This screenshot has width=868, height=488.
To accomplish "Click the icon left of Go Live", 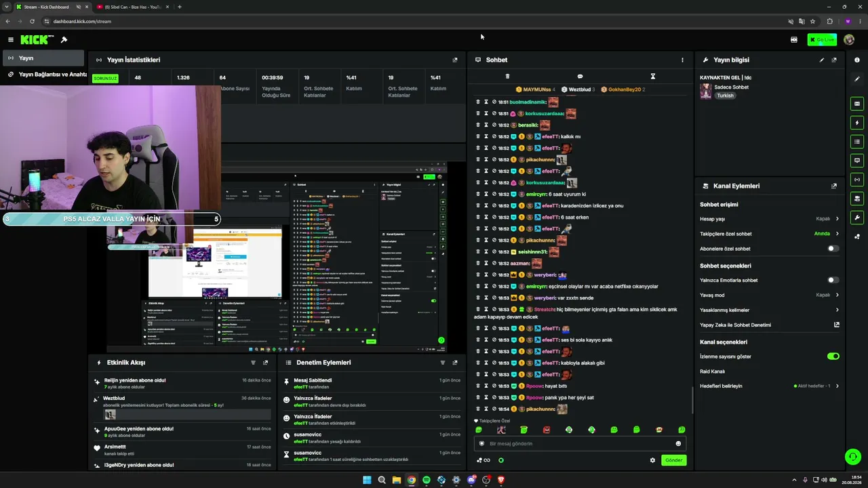I will coord(794,39).
